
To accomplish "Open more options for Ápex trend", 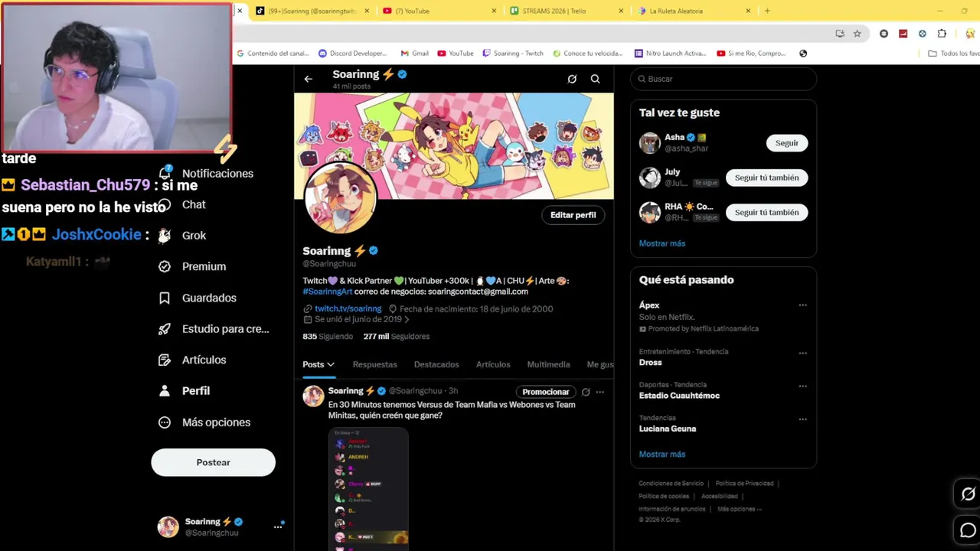I will click(x=802, y=305).
